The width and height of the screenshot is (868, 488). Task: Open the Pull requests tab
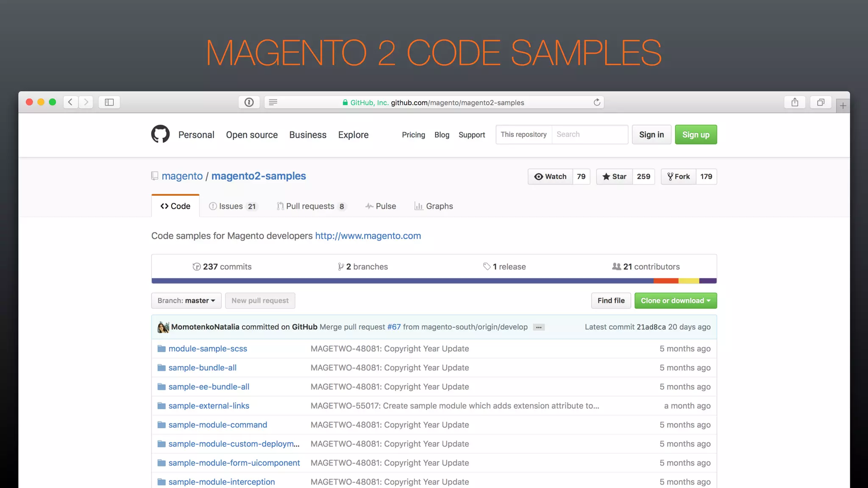312,206
